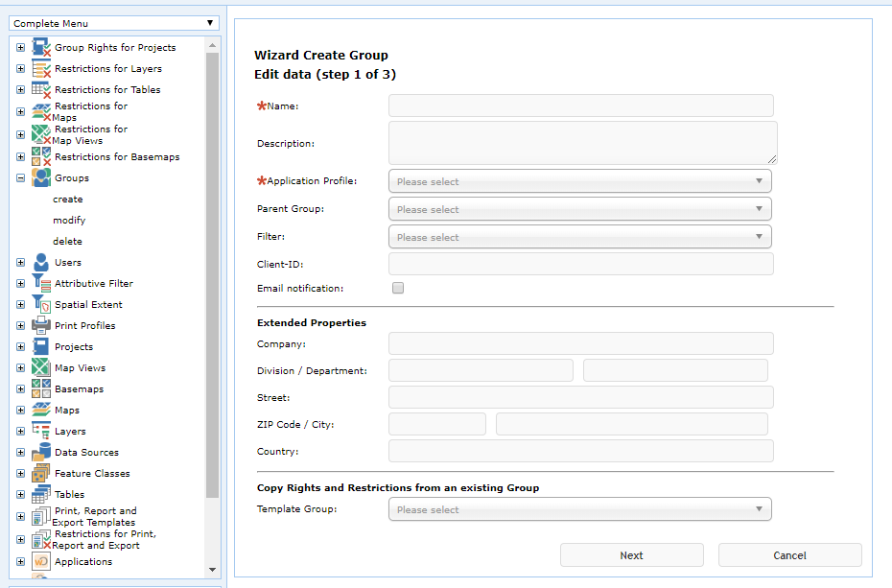Select the Group Rights for Projects icon
Image resolution: width=892 pixels, height=588 pixels.
click(x=39, y=45)
